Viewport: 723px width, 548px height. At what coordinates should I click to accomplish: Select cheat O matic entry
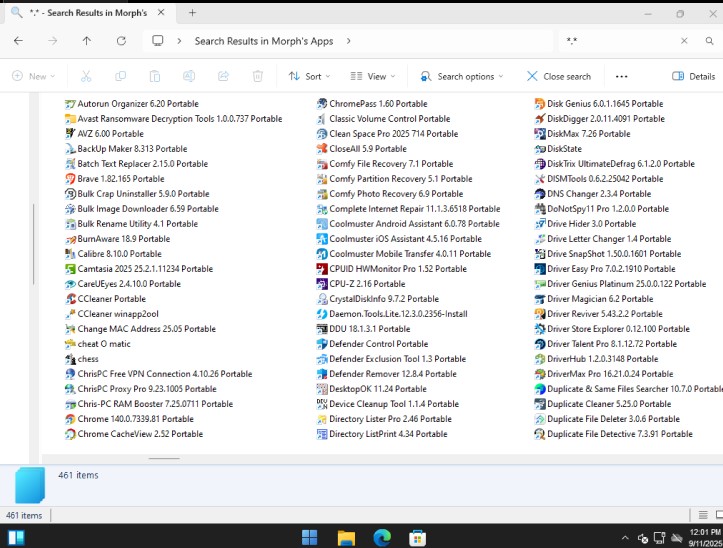[98, 344]
